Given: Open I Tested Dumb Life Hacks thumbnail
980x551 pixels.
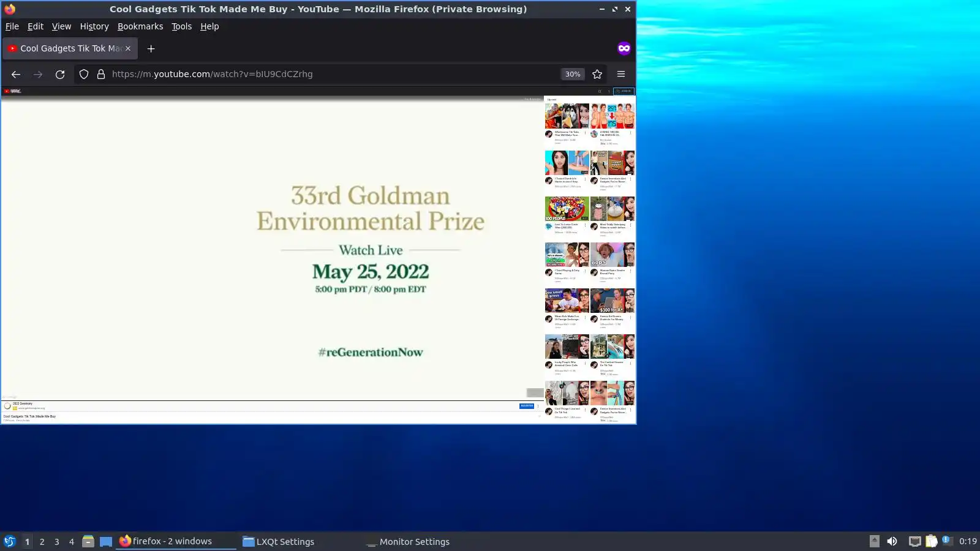Looking at the screenshot, I should pyautogui.click(x=567, y=163).
